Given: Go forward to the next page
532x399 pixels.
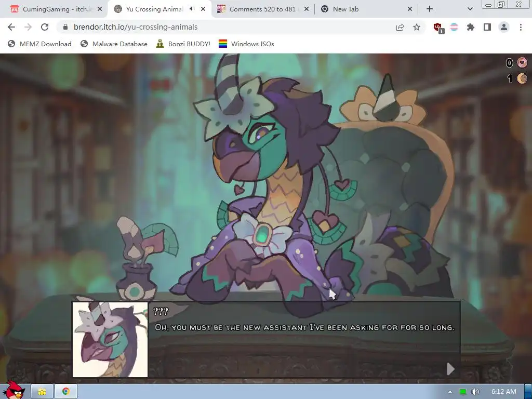Looking at the screenshot, I should 28,27.
